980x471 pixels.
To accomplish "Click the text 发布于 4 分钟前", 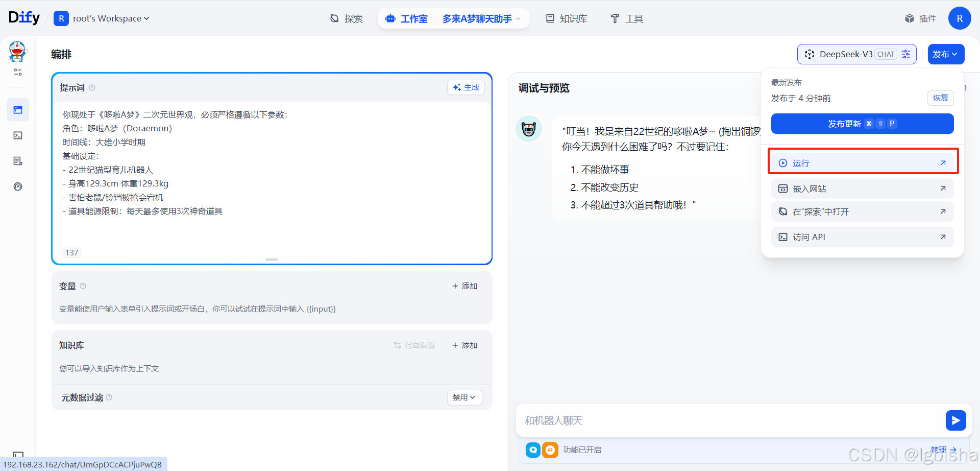I will pyautogui.click(x=801, y=98).
